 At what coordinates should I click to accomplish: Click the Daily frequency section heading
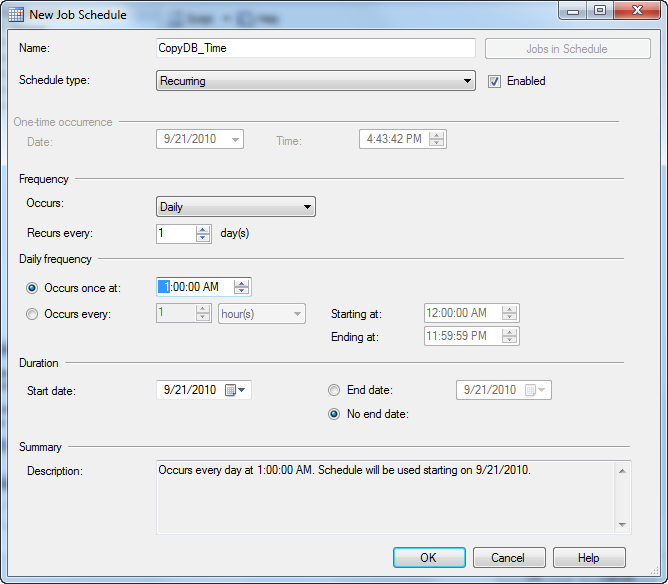tap(55, 259)
